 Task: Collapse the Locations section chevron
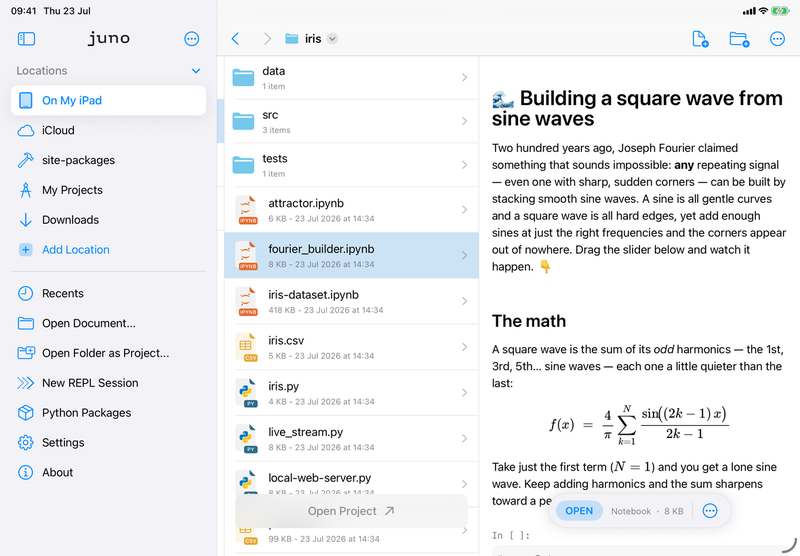196,71
